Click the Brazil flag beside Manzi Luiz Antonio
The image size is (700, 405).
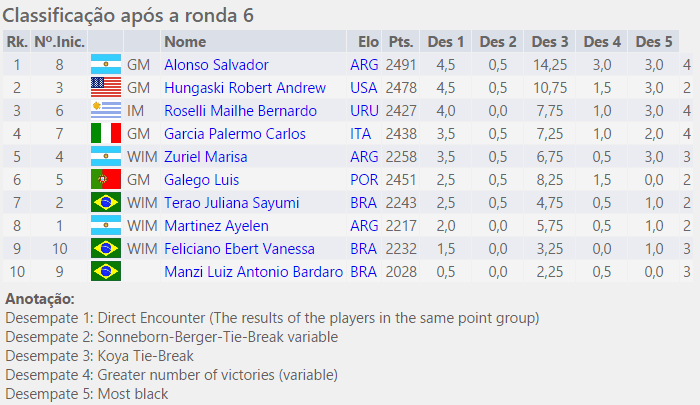click(x=105, y=271)
